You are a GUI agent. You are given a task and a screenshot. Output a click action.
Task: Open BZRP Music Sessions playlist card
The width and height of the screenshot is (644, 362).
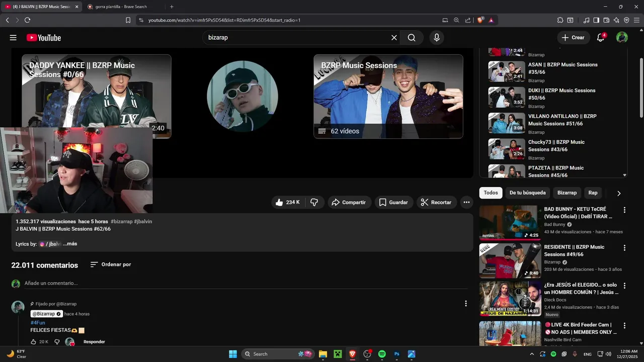pyautogui.click(x=388, y=97)
